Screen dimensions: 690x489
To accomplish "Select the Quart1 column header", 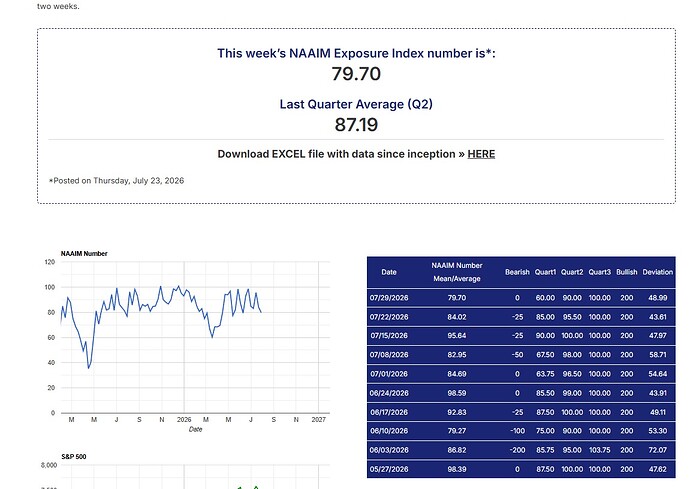I will (545, 272).
